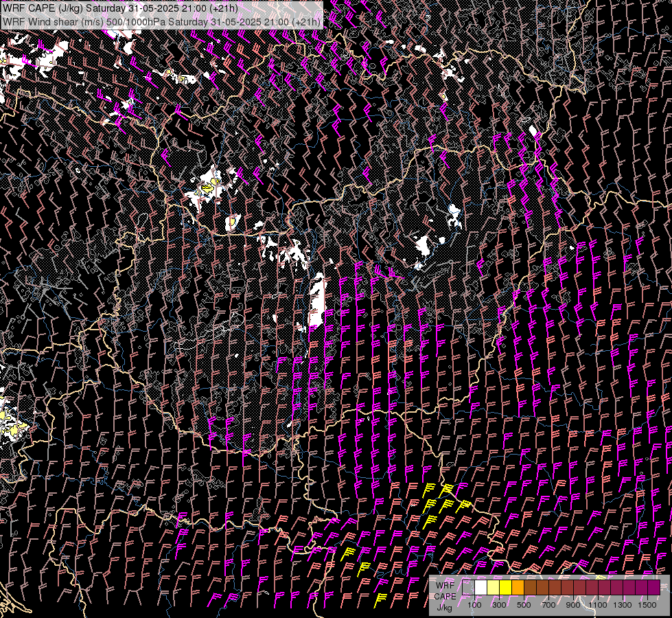Select the rightmost purple legend swatch

[x=654, y=587]
